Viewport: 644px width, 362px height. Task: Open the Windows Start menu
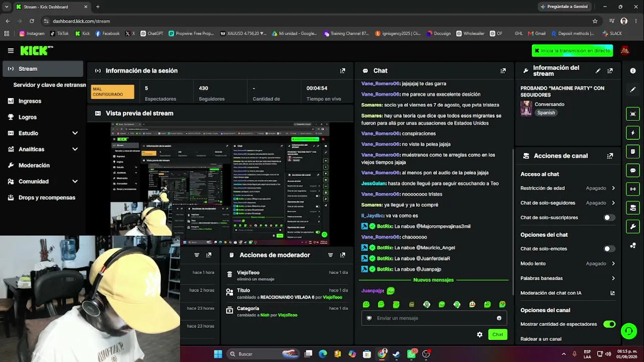click(x=218, y=354)
